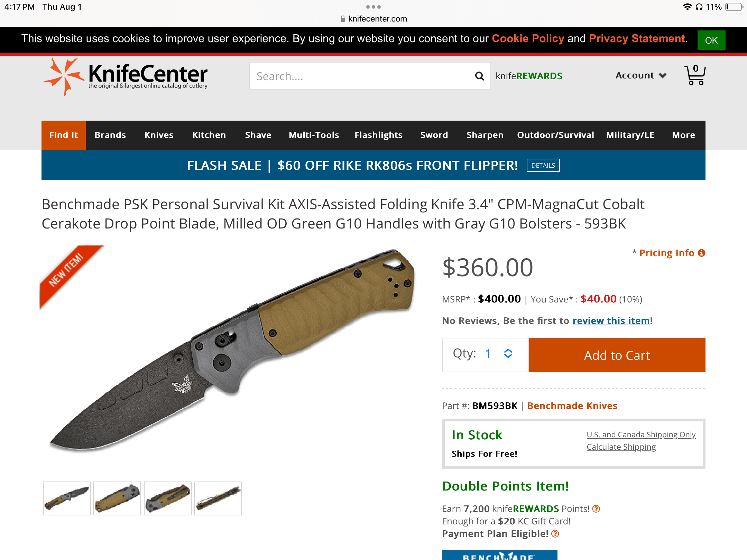Click the Benchmade brand logo banner
This screenshot has width=747, height=560.
point(499,555)
